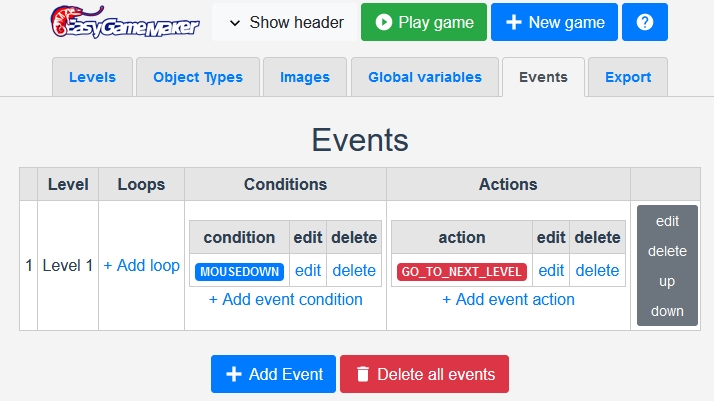
Task: Click the EasyGameMaker logo
Action: pyautogui.click(x=125, y=22)
